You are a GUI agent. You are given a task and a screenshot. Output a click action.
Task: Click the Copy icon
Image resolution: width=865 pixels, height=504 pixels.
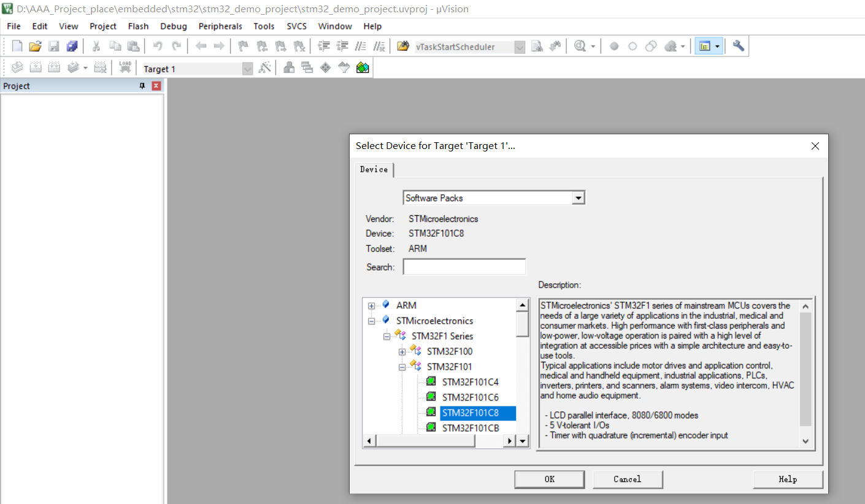point(115,47)
